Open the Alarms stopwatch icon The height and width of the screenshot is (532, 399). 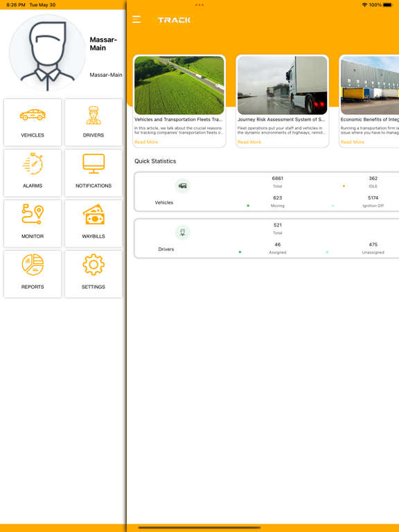33,164
